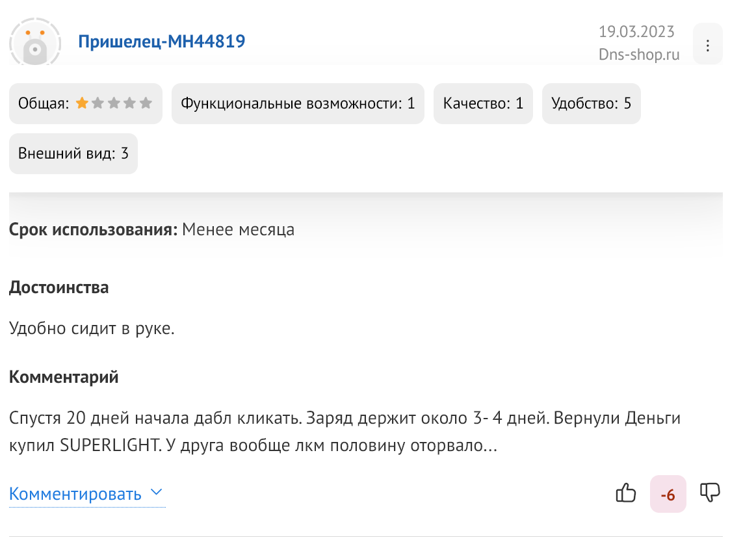
Task: Click the thumbs up like icon
Action: (626, 493)
